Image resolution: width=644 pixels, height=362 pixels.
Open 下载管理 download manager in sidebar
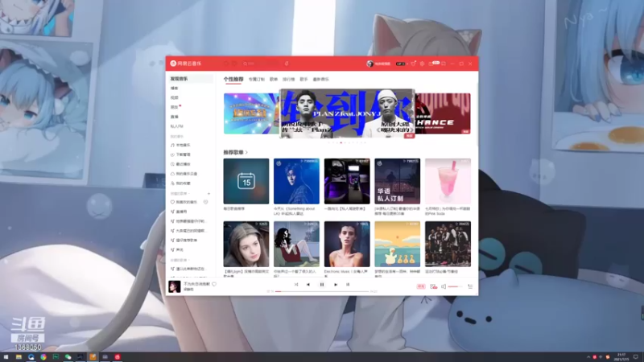pos(180,154)
